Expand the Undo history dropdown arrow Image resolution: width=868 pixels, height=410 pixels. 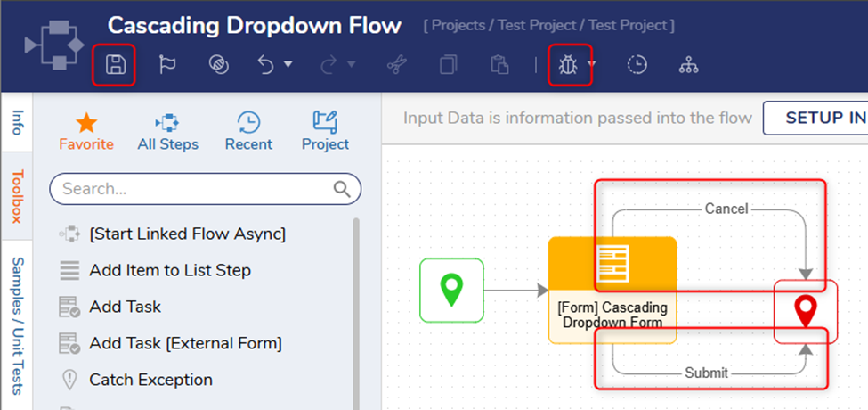click(288, 65)
